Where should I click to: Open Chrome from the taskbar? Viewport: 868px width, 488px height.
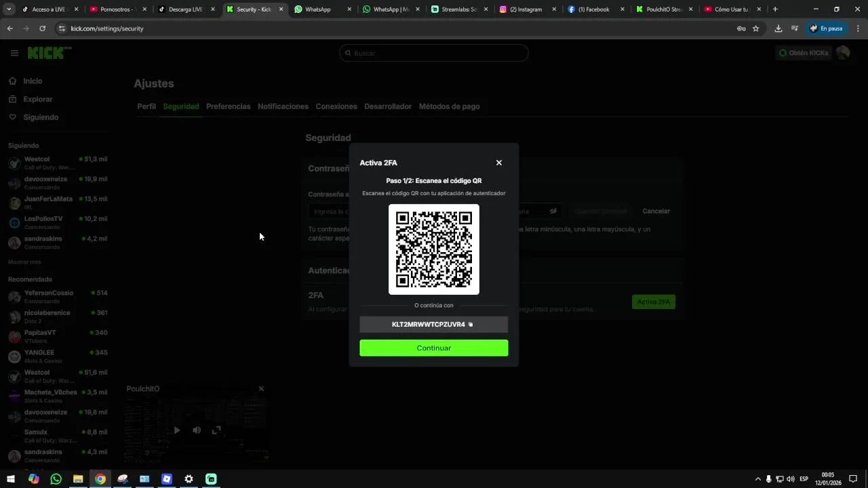click(x=100, y=479)
